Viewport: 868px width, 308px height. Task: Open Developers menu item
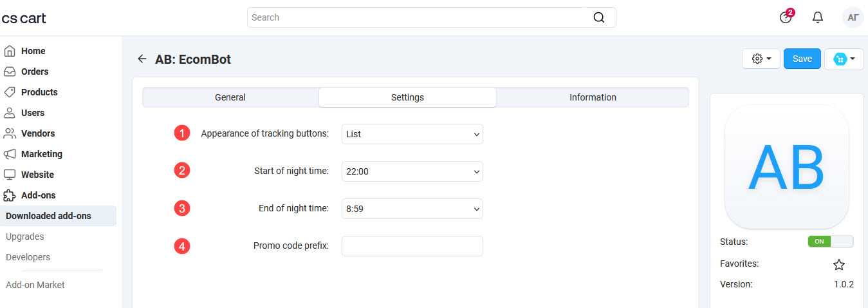click(28, 257)
